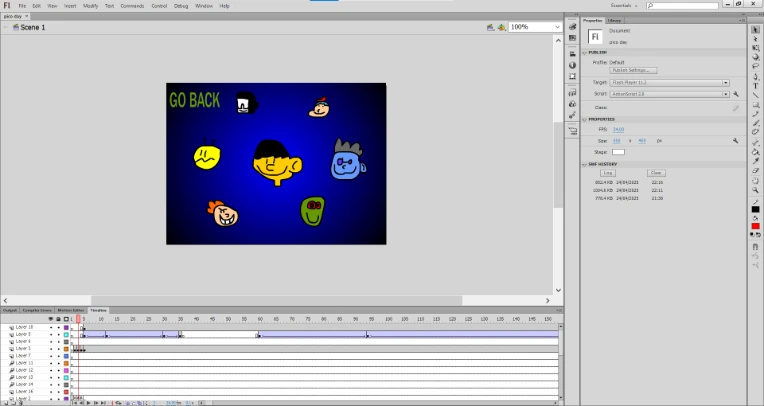Screen dimensions: 764x406
Task: Click the Play button in timeline
Action: (90, 402)
